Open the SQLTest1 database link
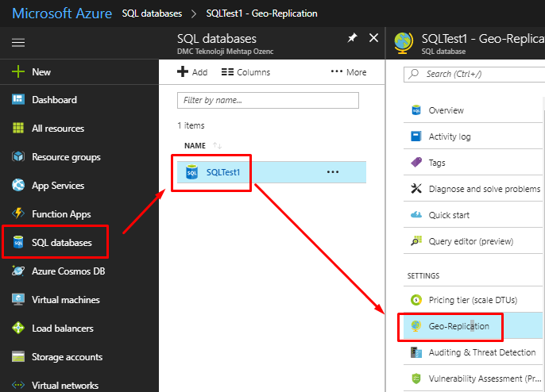Image resolution: width=545 pixels, height=392 pixels. (223, 172)
